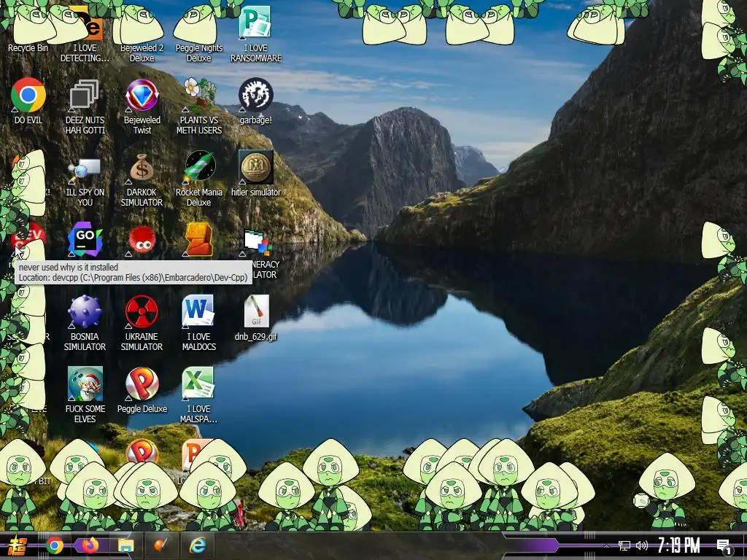Launch Internet Explorer from the taskbar
747x560 pixels.
tap(197, 545)
